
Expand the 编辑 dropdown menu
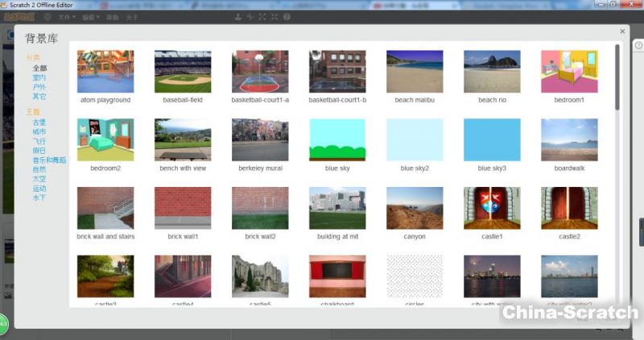pyautogui.click(x=90, y=17)
